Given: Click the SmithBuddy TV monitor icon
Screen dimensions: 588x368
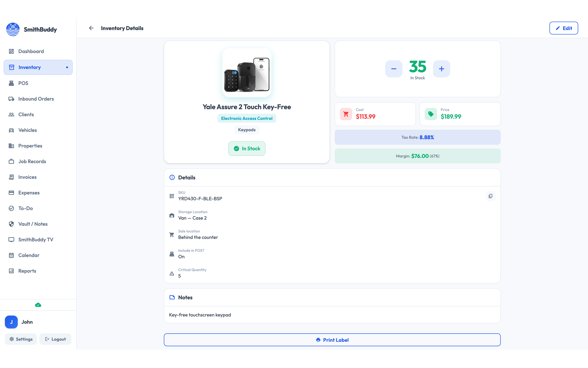Looking at the screenshot, I should point(11,239).
